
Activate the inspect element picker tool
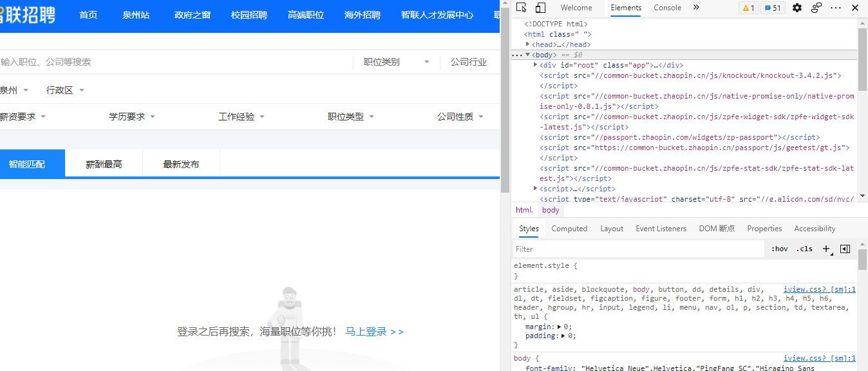[x=522, y=8]
